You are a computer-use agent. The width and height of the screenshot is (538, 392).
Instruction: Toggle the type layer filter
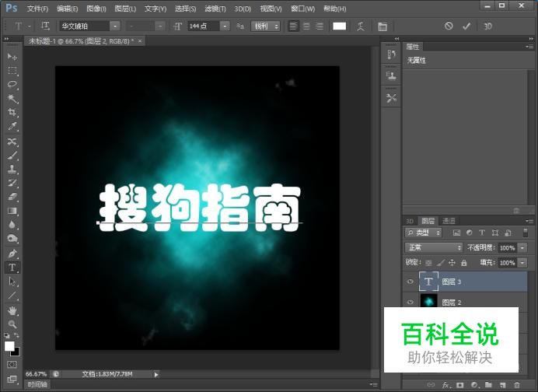point(482,233)
